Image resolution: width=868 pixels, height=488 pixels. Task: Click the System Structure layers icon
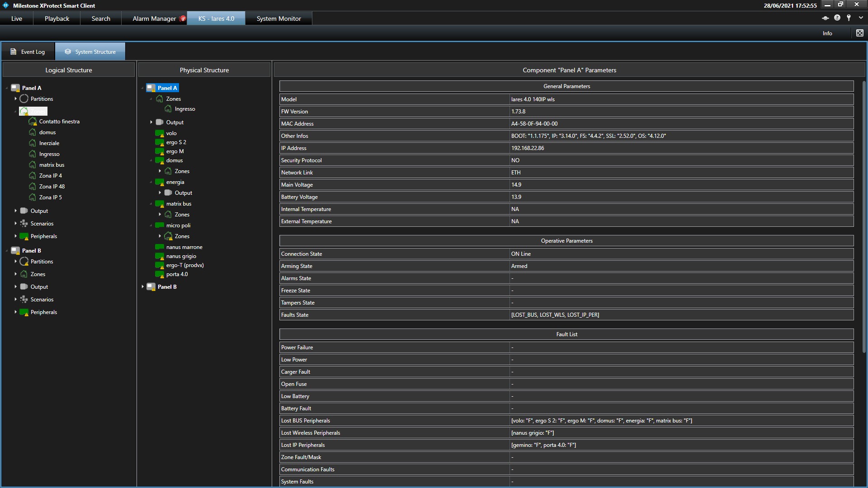[68, 52]
